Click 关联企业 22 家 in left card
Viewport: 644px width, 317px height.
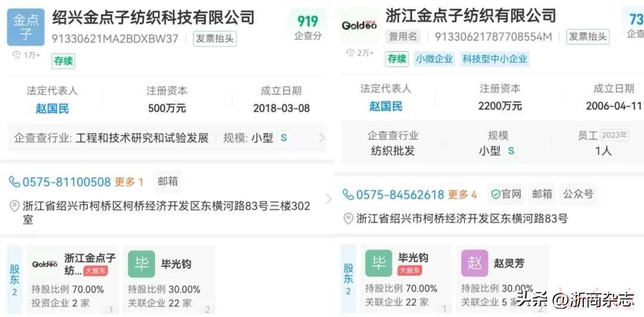tap(159, 303)
